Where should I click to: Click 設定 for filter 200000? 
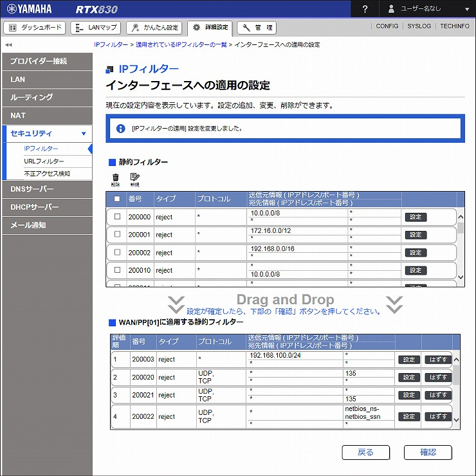click(x=416, y=217)
